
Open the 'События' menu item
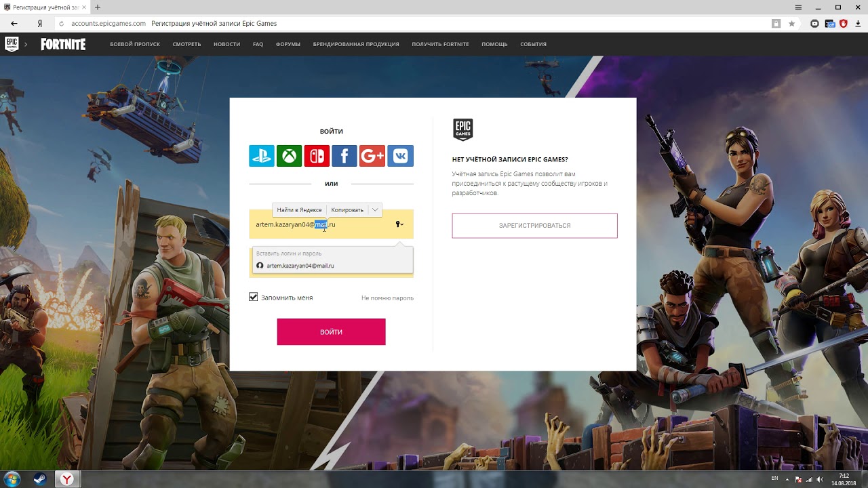pos(533,44)
